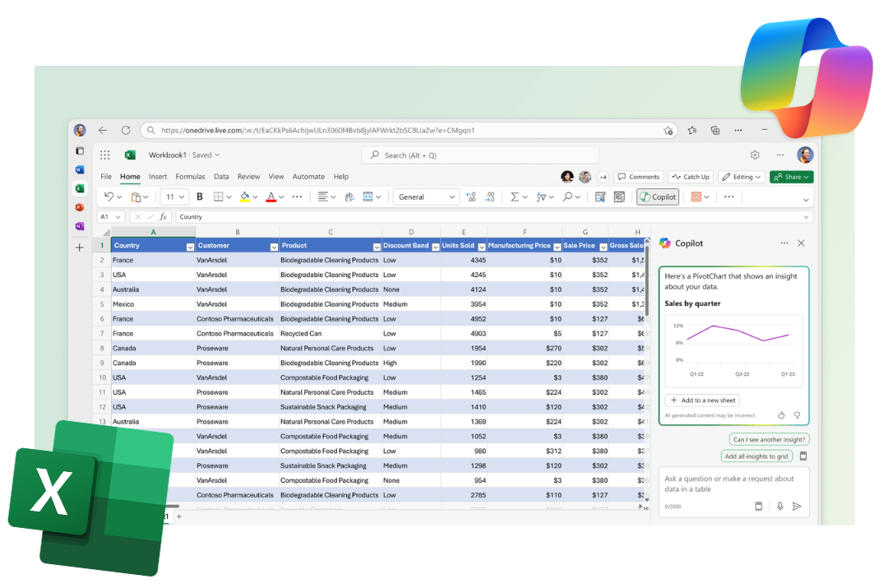
Task: Click the Fill Color paint bucket
Action: pos(245,197)
